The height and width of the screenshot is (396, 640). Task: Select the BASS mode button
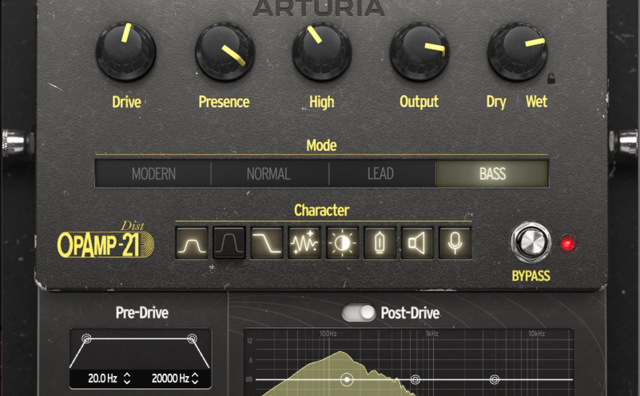(493, 174)
